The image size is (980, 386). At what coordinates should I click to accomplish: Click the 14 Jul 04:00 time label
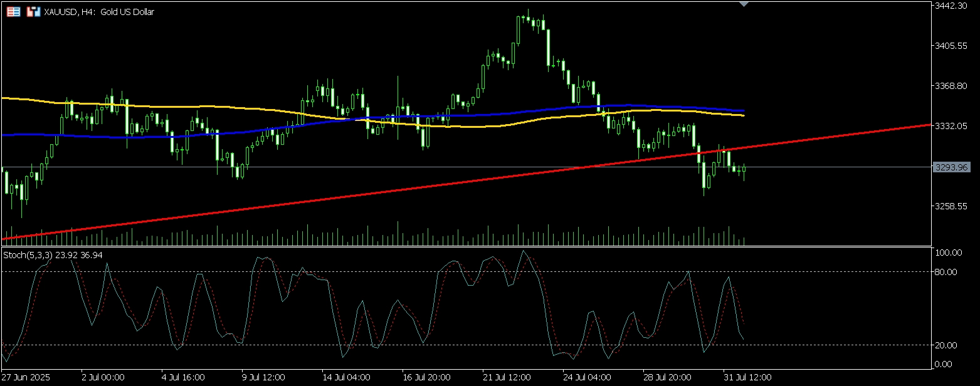[346, 378]
